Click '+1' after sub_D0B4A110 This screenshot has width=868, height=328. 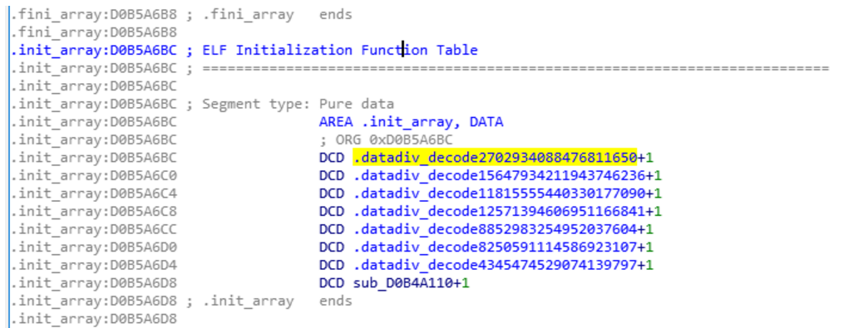point(461,283)
